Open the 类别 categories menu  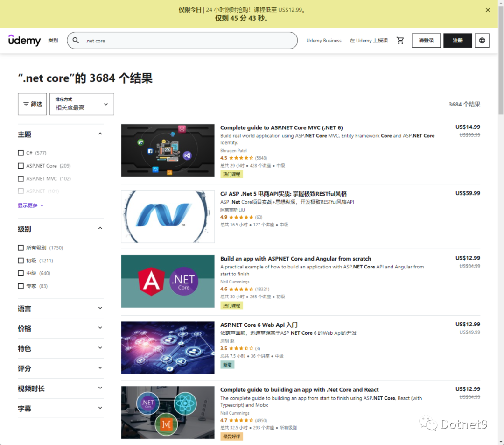coord(53,41)
